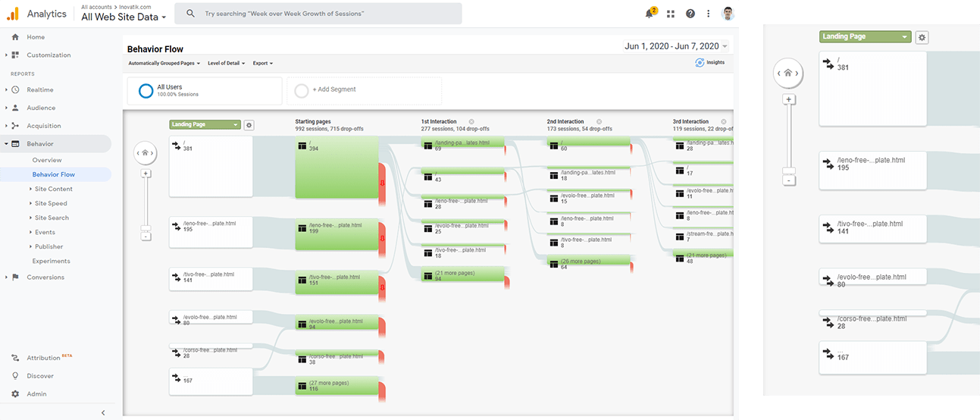Click the user profile avatar
Viewport: 980px width, 420px height.
coord(728,14)
